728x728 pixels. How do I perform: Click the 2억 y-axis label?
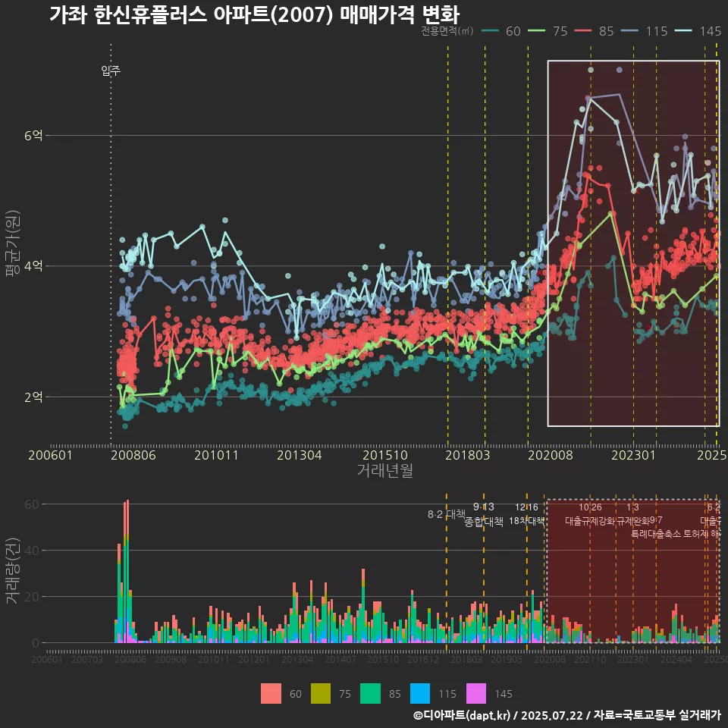[33, 397]
